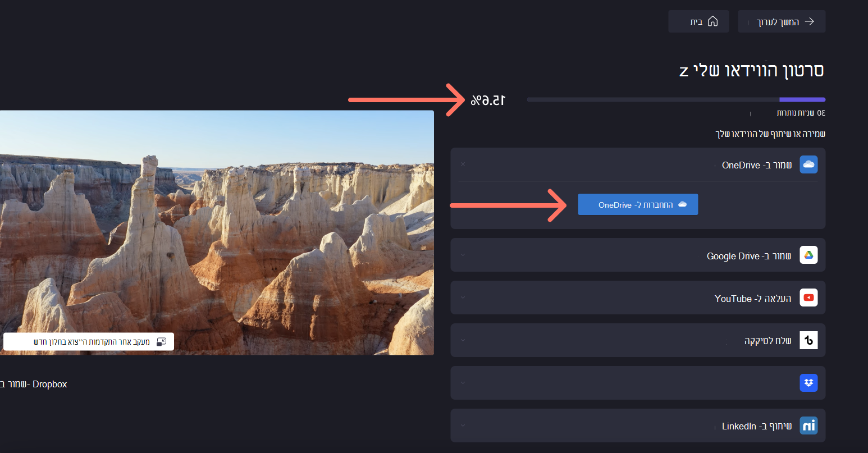Collapse the OneDrive save section

pos(463,164)
